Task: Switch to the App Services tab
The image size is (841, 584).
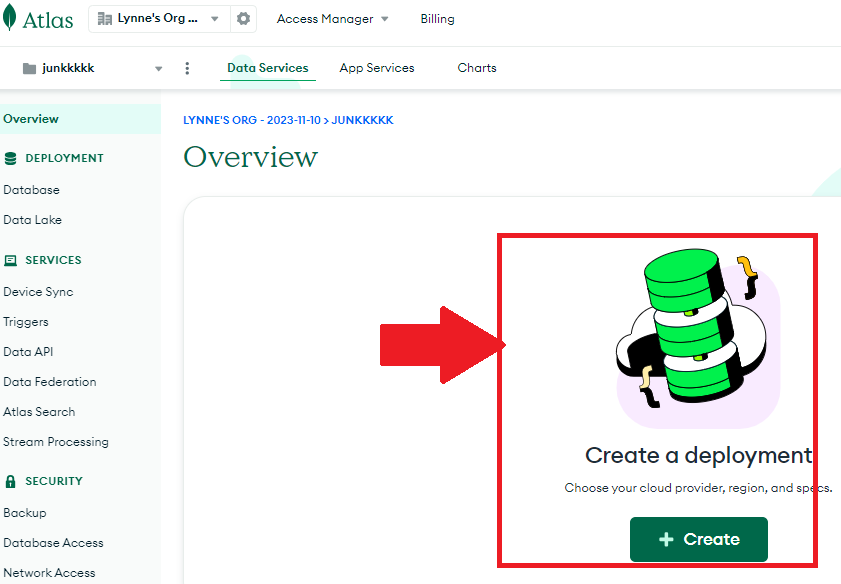Action: (376, 68)
